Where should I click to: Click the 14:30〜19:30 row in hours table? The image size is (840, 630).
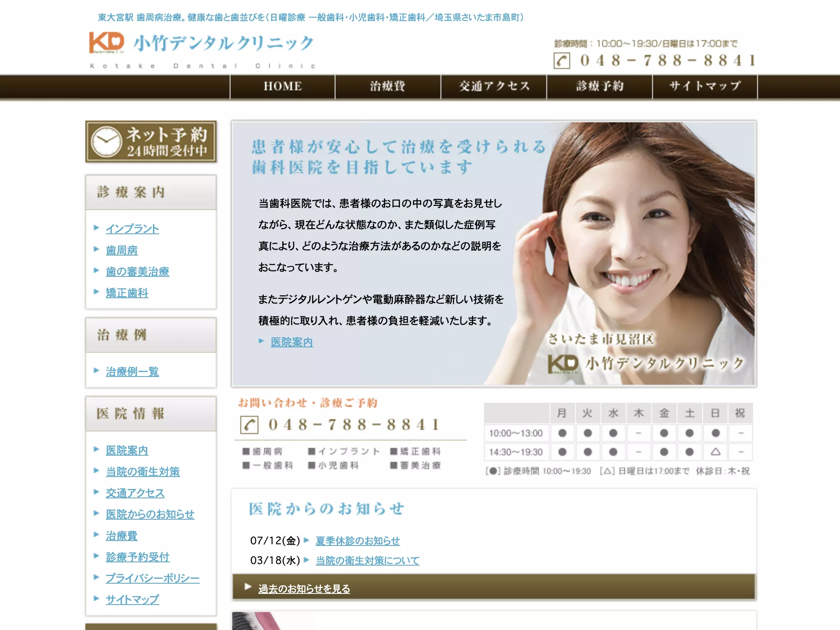pos(619,452)
